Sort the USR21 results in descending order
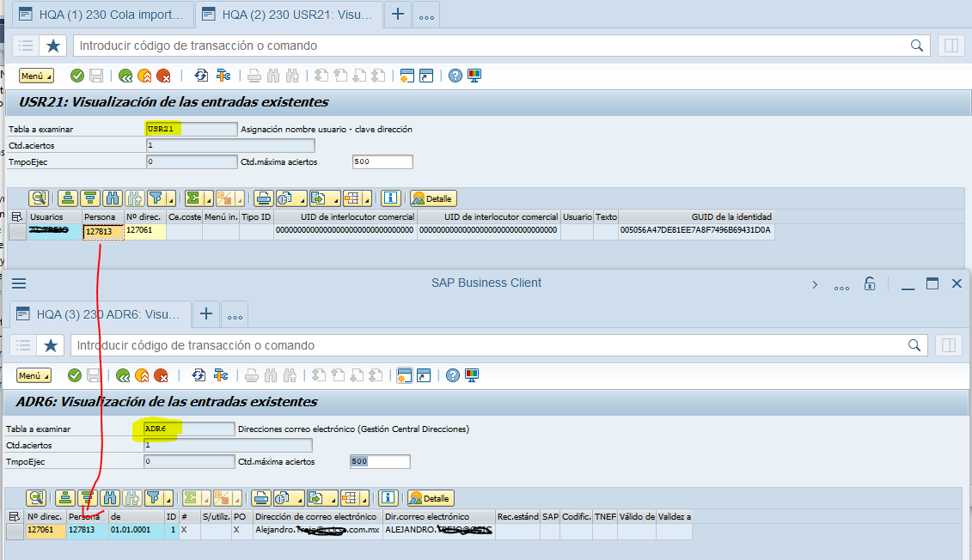 tap(91, 198)
